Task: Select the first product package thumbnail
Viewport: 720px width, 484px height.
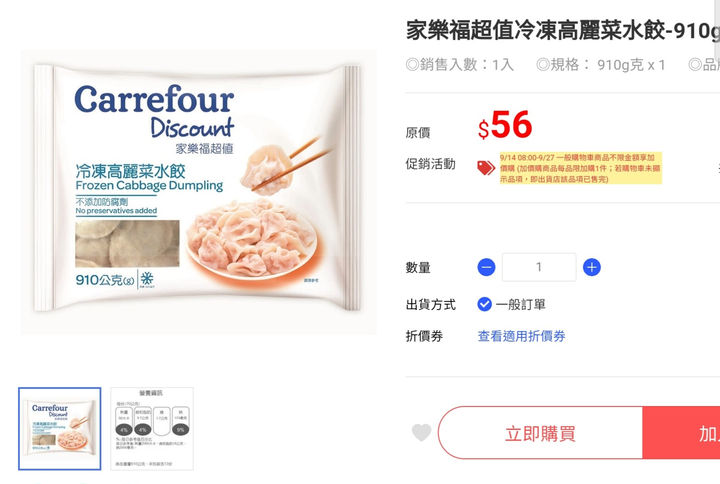Action: 60,428
